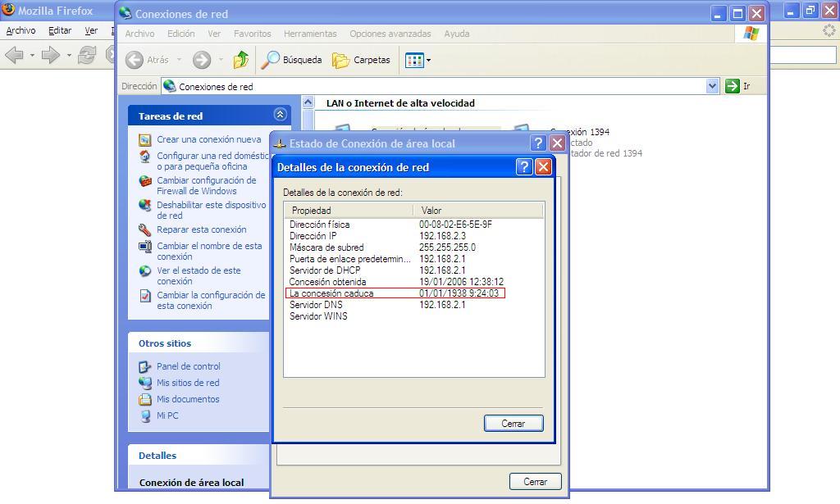Open dropdown arrow next to Atrás
Screen dimensions: 840x504
click(179, 60)
